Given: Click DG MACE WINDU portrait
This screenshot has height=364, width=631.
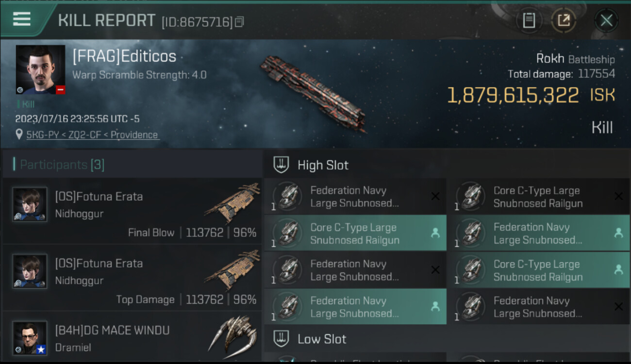Looking at the screenshot, I should coord(30,338).
